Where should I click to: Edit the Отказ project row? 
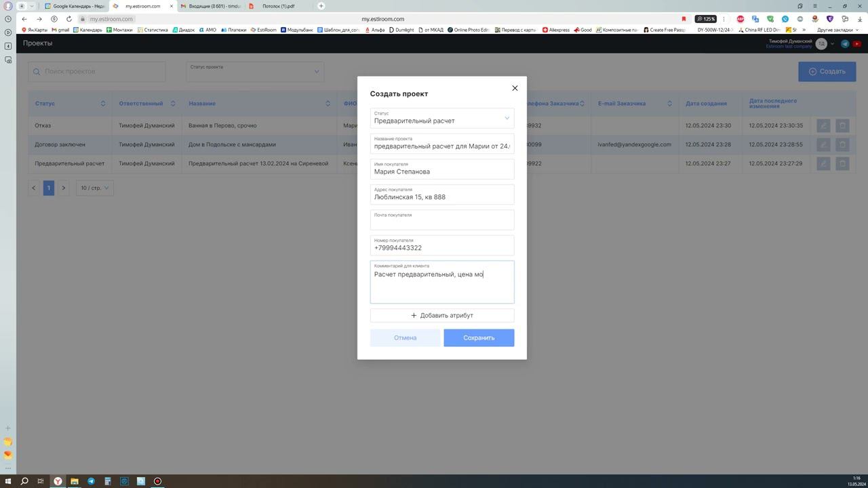[x=823, y=125]
